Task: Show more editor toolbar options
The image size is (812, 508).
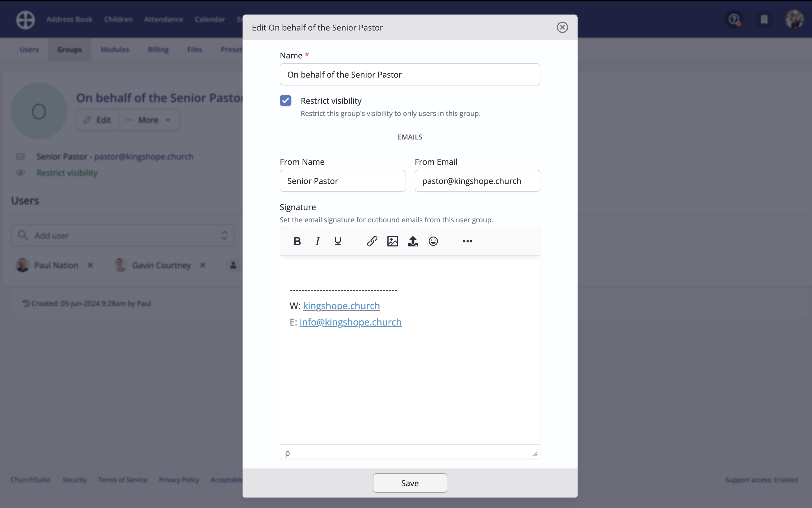Action: (x=467, y=241)
